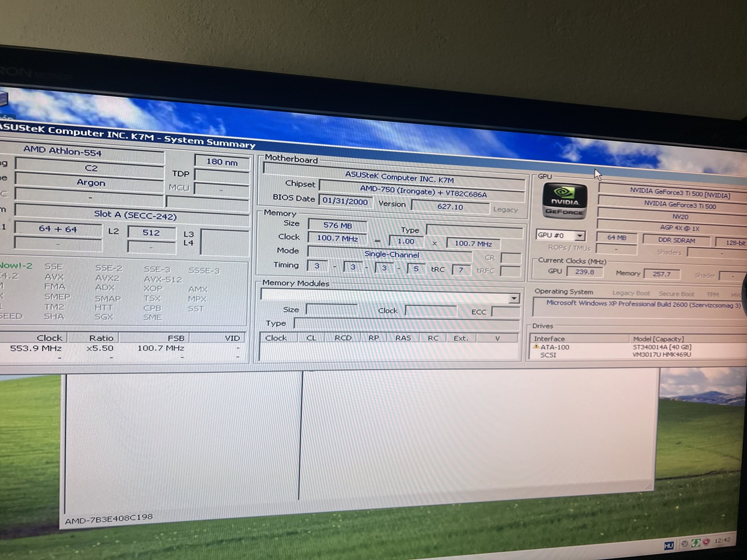Click the Interface column header in Drives
Viewport: 747px width, 560px height.
pyautogui.click(x=579, y=339)
